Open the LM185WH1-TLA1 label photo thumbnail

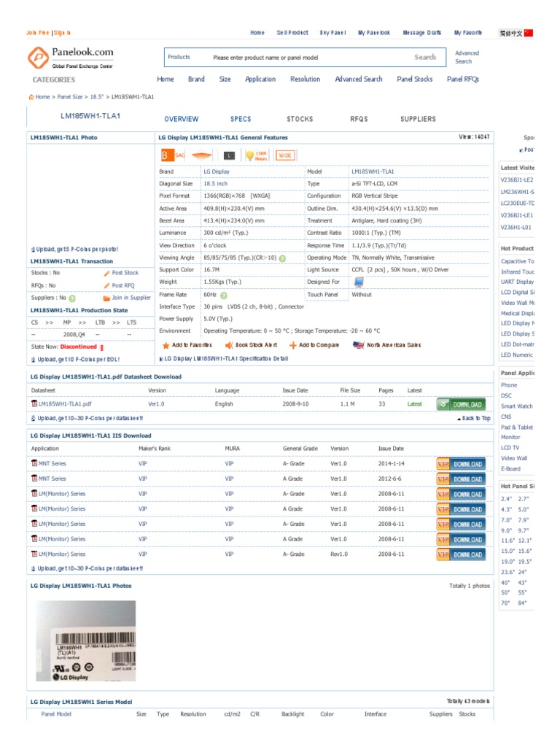(86, 640)
